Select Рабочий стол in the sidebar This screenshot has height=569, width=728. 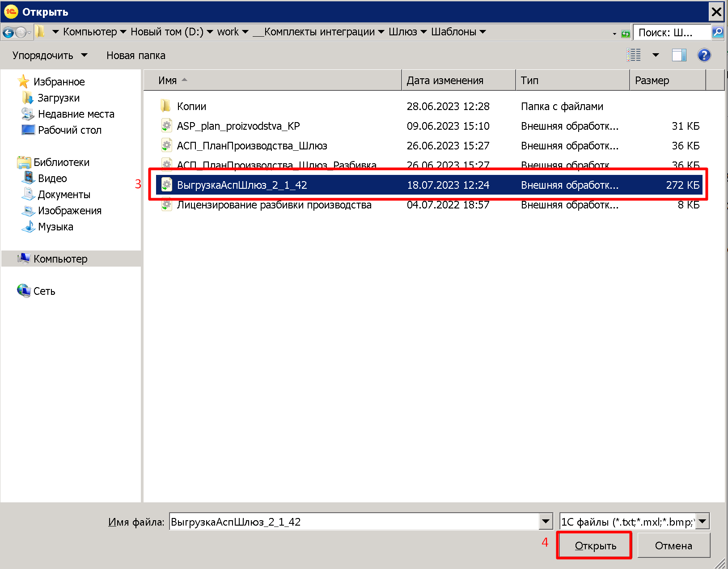69,130
